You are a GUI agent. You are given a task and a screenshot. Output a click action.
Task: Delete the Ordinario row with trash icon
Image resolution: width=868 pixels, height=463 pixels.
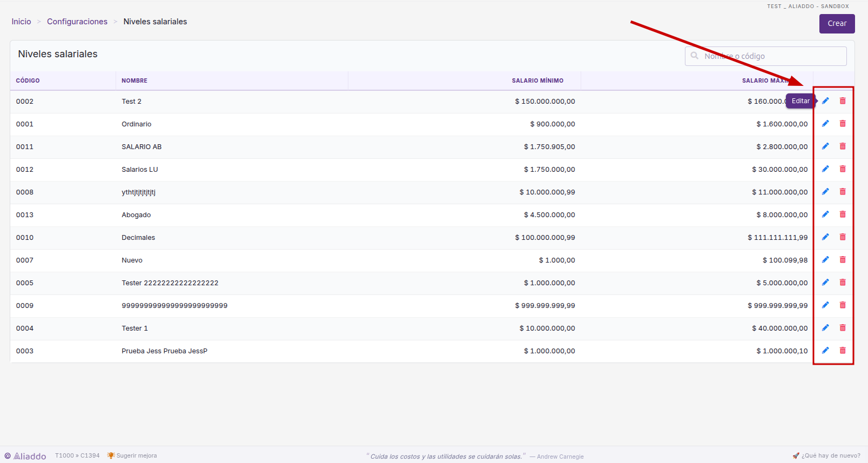tap(843, 124)
